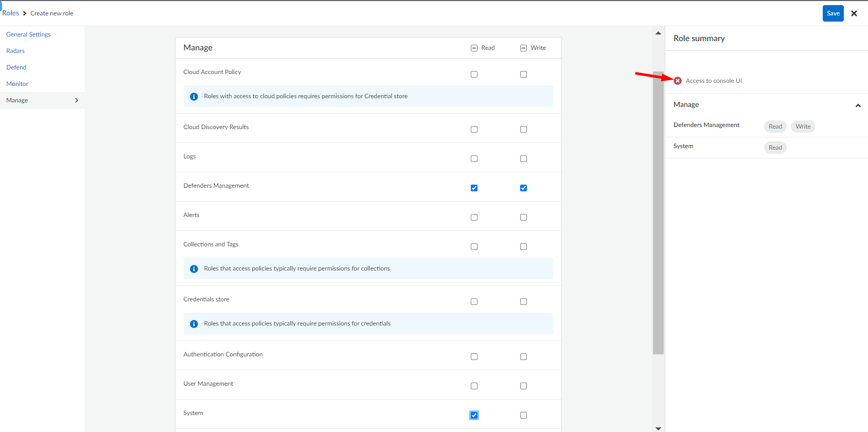Click Manage heading in permissions table
Screen dimensions: 868x432
[x=198, y=48]
